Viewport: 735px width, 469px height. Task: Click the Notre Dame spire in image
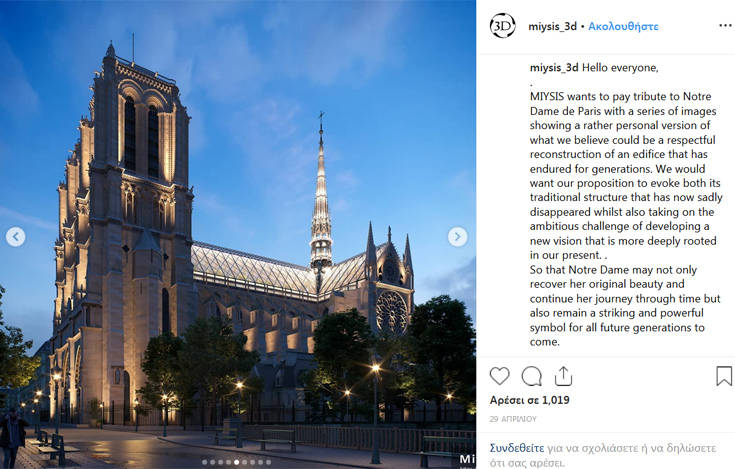click(321, 200)
